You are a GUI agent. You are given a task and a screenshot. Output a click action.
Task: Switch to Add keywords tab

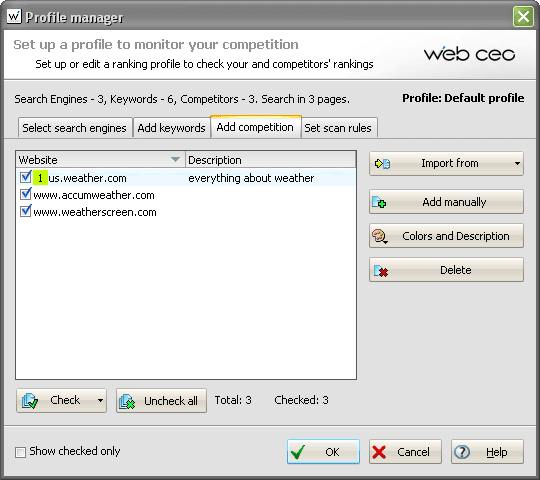click(x=172, y=128)
